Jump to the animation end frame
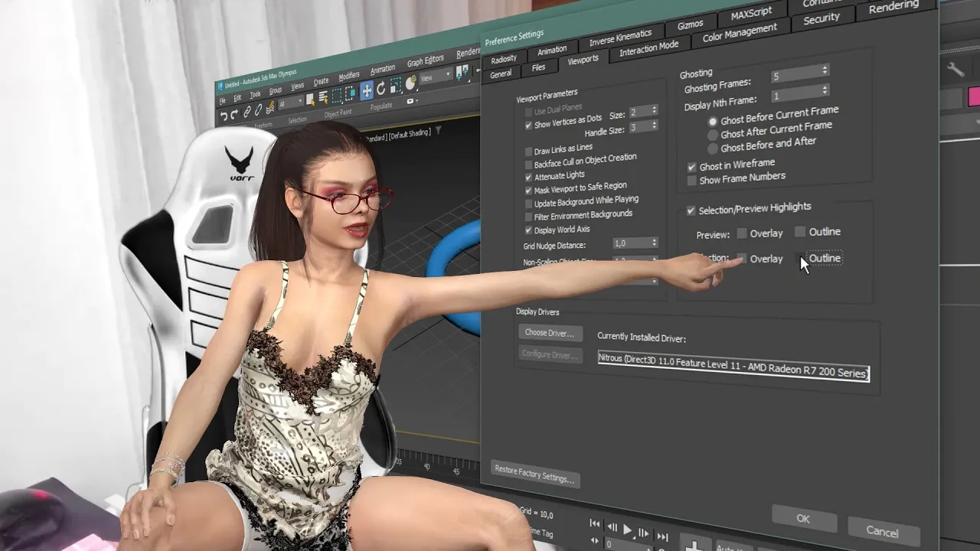This screenshot has height=551, width=980. click(x=663, y=536)
